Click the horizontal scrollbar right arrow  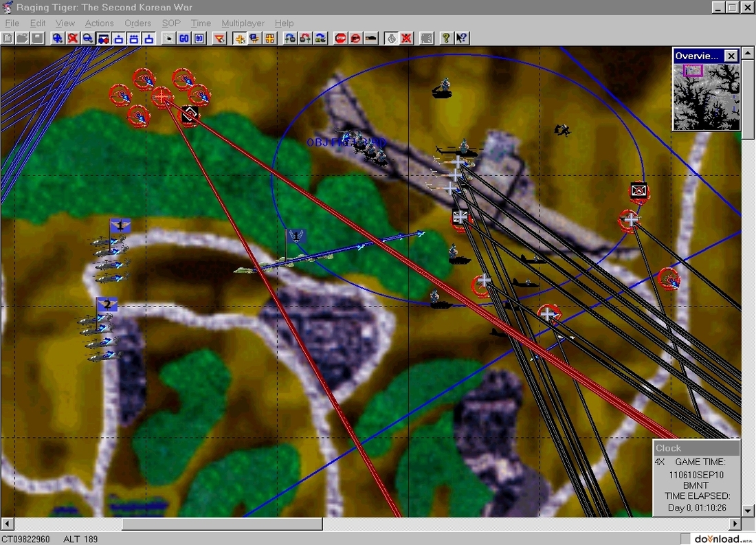coord(735,523)
